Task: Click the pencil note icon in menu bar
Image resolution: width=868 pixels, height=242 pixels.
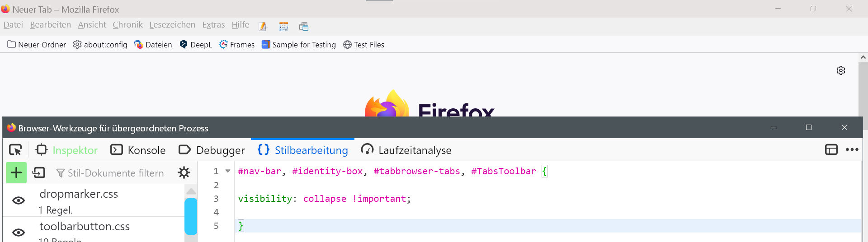Action: (x=263, y=27)
